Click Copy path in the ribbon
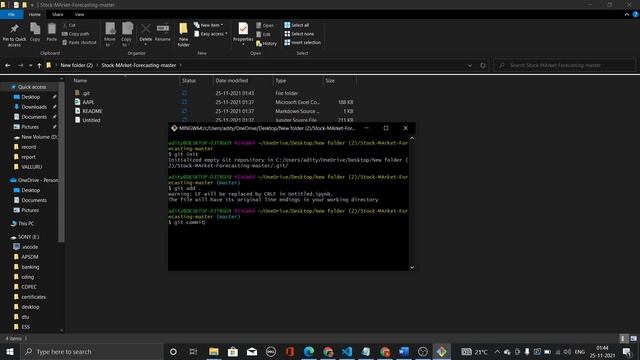Screen dimensions: 640x360 click(76, 34)
